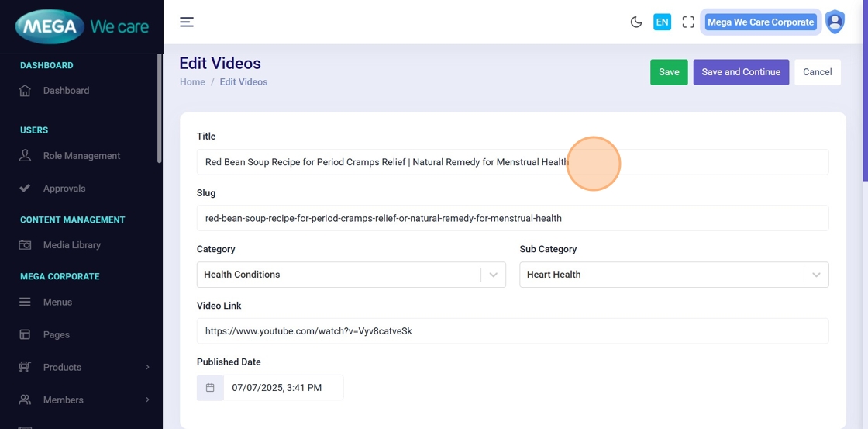Viewport: 868px width, 429px height.
Task: Click the fullscreen icon
Action: (x=688, y=22)
